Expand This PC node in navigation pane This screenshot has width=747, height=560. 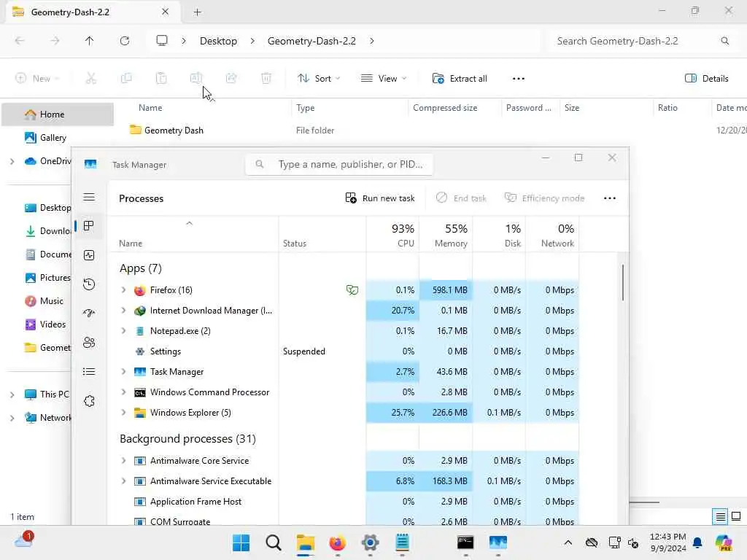12,394
